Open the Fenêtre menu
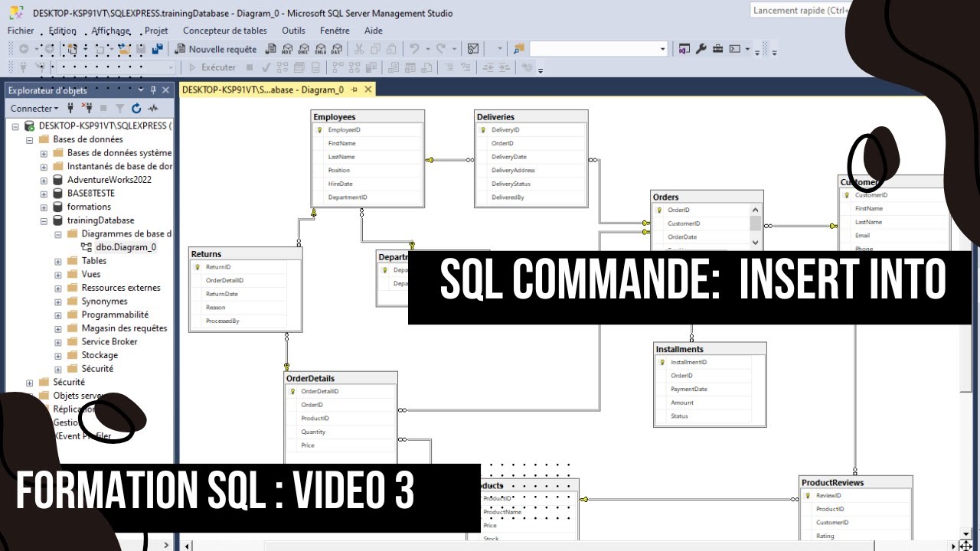 [x=335, y=31]
